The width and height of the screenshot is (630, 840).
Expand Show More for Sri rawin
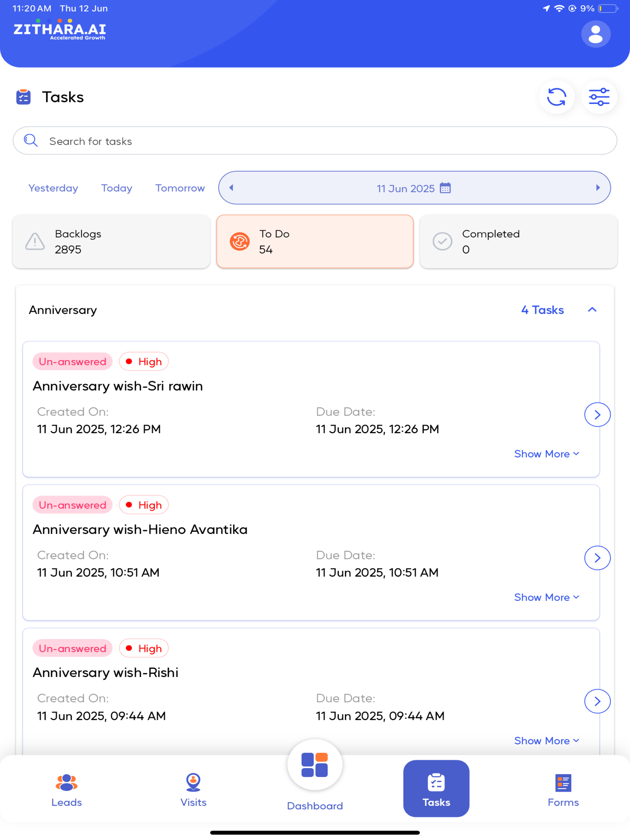[546, 454]
